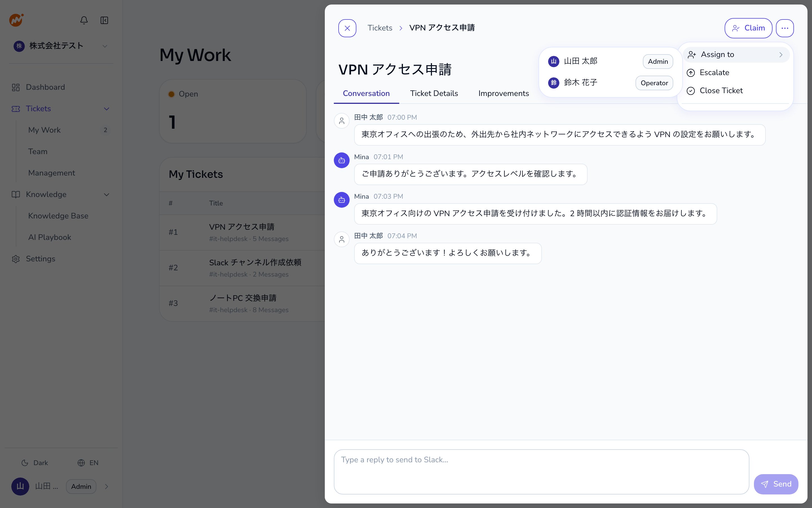Open the notifications bell
The width and height of the screenshot is (812, 508).
84,20
